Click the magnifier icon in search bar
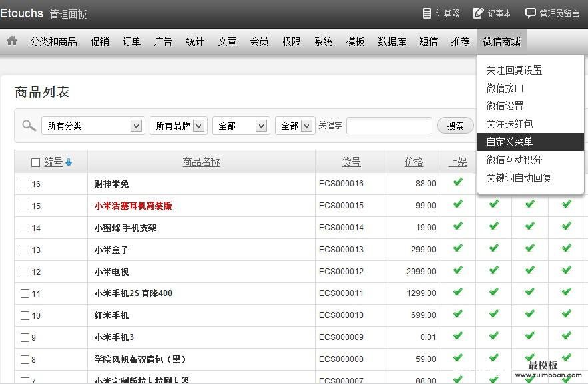Viewport: 588px width, 384px height. [29, 126]
